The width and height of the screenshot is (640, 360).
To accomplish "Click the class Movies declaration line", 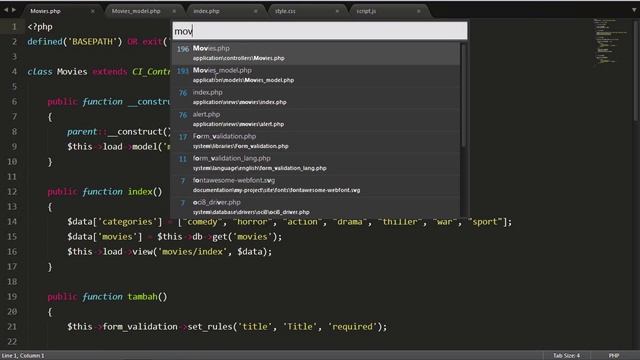I will [x=98, y=72].
